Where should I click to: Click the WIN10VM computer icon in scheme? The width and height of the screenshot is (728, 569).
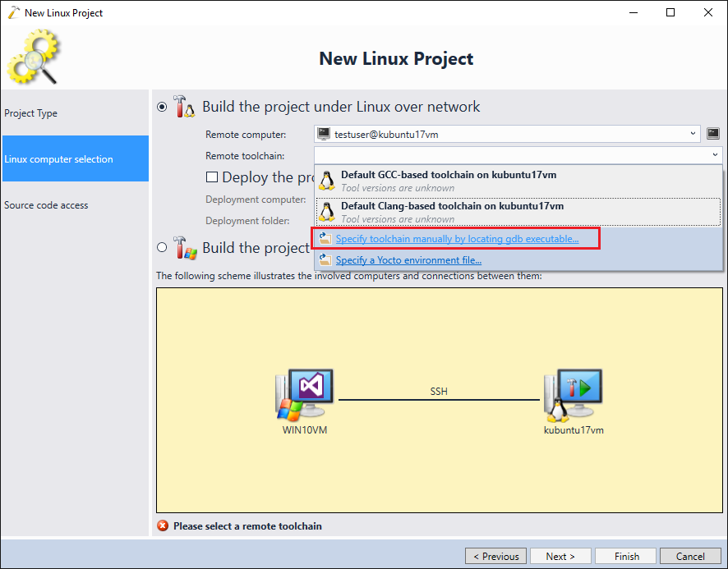(x=305, y=394)
